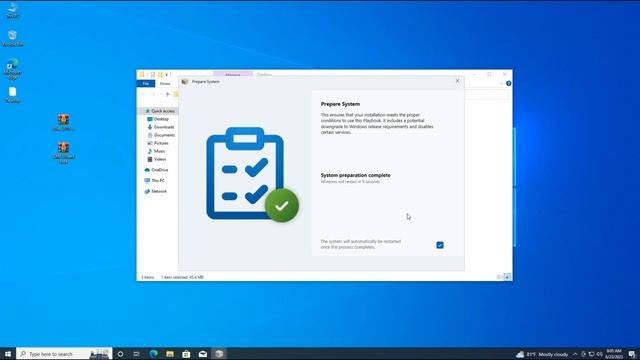Switch Explorer to details view button
640x360 pixels.
click(x=499, y=277)
